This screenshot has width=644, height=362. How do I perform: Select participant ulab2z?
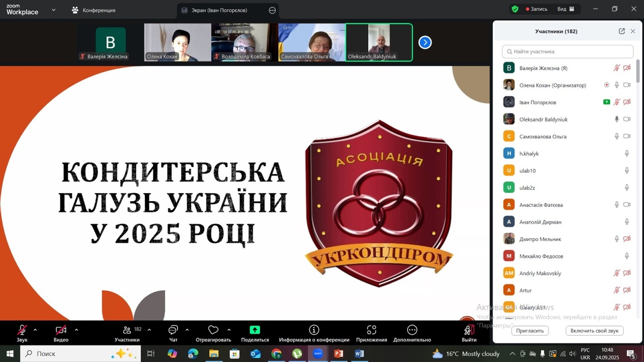[567, 188]
